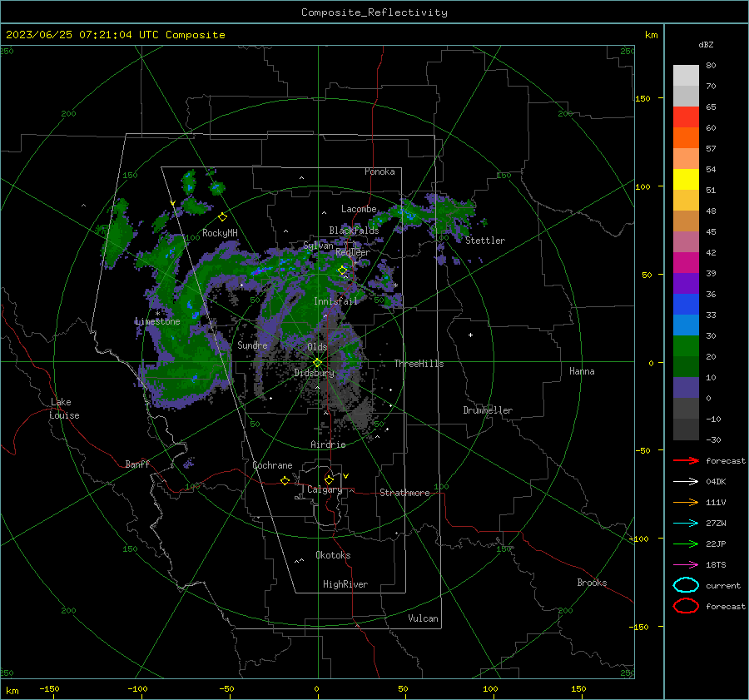The image size is (749, 700).
Task: Click the red forecast arrow in legend
Action: 686,460
